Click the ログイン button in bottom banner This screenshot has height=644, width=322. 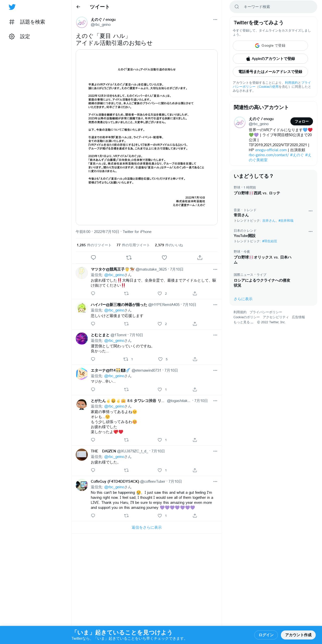pos(266,635)
